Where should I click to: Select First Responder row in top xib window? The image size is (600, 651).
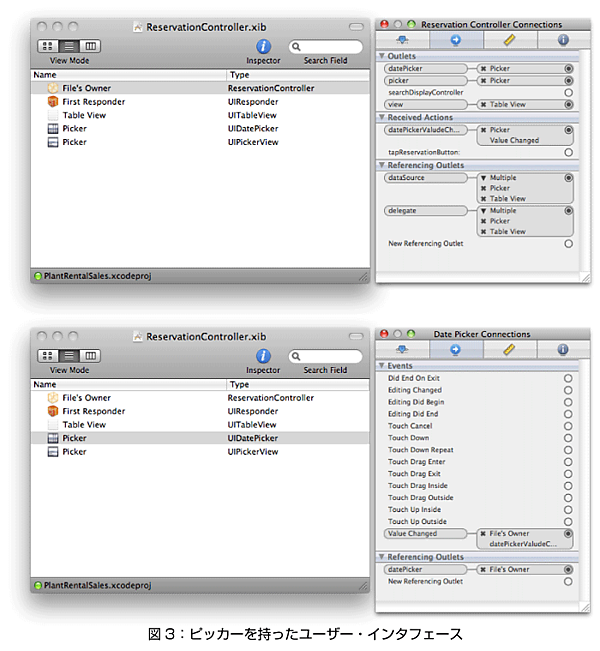[200, 102]
